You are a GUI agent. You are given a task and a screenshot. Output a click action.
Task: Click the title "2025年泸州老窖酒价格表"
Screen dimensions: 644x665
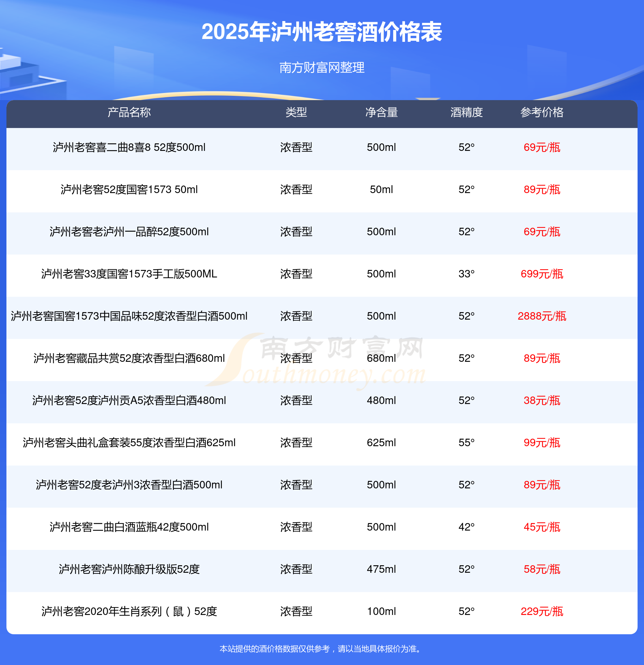click(x=322, y=32)
